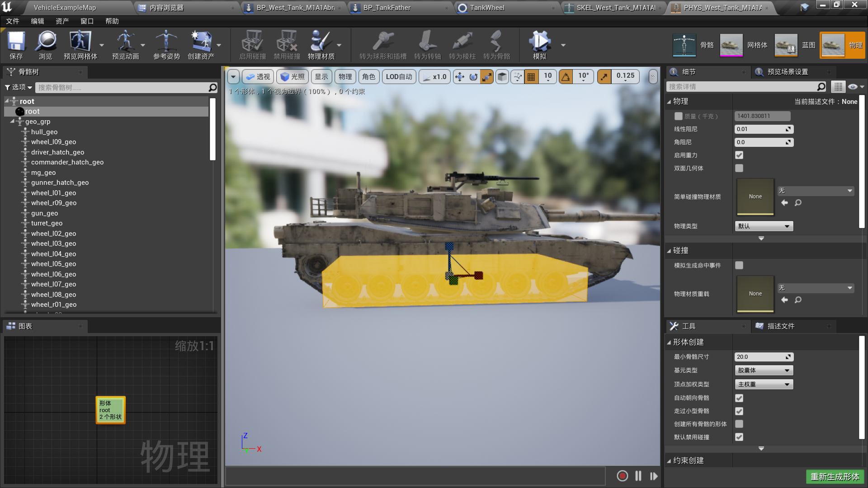868x488 pixels.
Task: Click the 重新生成形体 button
Action: click(835, 477)
